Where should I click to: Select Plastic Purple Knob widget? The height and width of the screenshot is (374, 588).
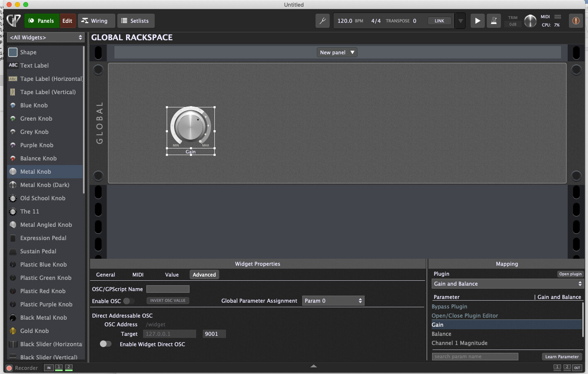pyautogui.click(x=45, y=304)
